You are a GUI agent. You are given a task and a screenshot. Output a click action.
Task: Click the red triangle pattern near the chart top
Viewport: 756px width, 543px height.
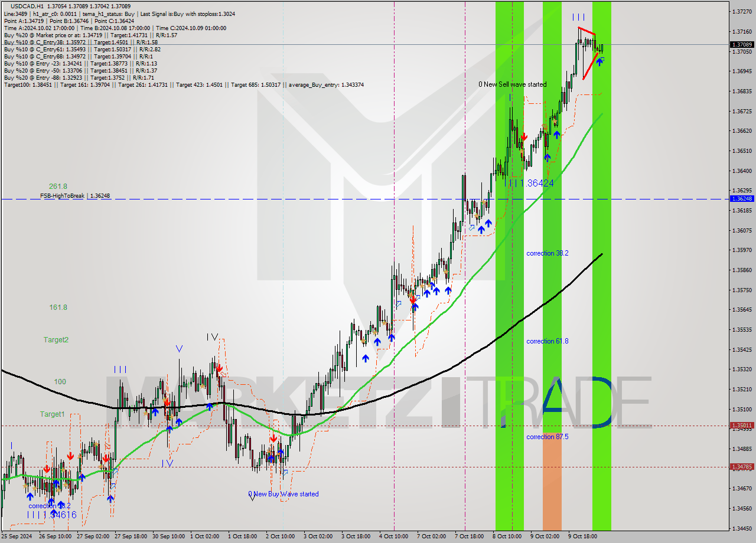pyautogui.click(x=588, y=52)
